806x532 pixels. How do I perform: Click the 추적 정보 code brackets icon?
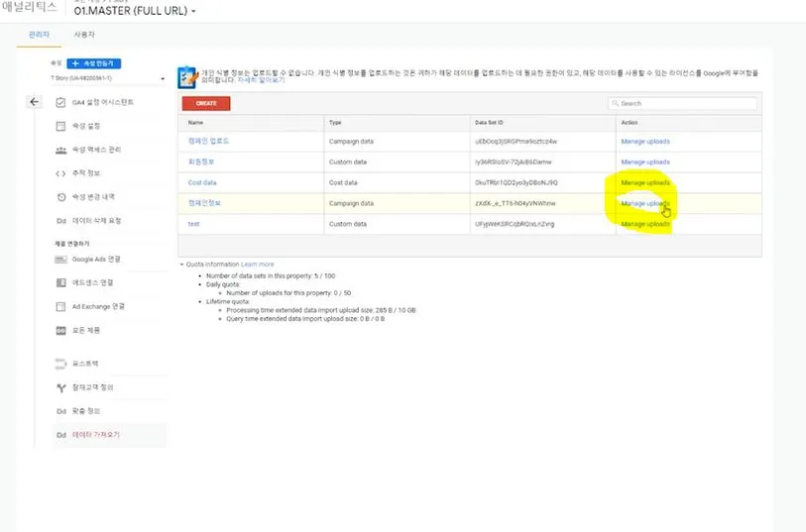60,173
